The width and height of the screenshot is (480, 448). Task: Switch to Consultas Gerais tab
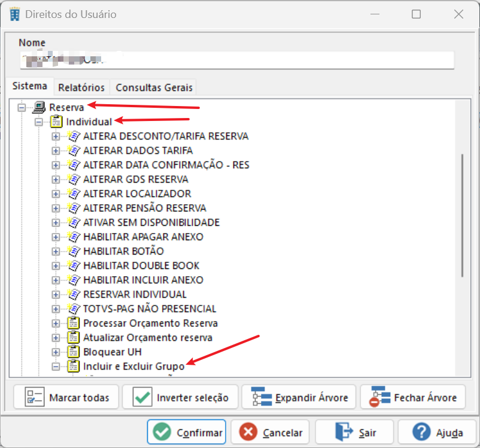(154, 87)
